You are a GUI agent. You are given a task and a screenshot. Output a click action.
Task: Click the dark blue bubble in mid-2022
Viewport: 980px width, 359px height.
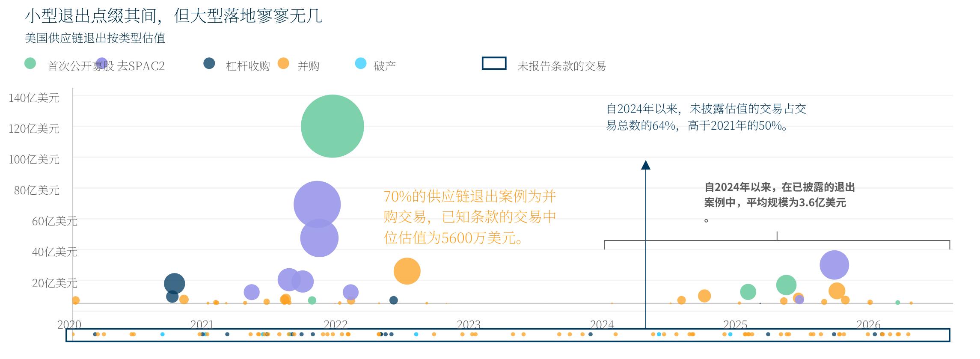(x=394, y=300)
